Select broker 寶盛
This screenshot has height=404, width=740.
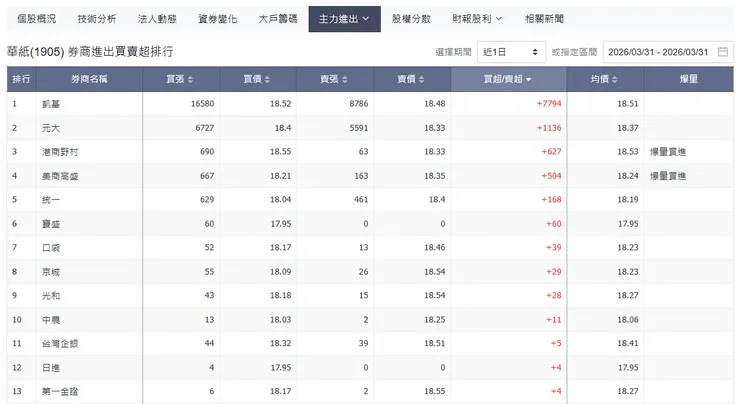point(51,224)
